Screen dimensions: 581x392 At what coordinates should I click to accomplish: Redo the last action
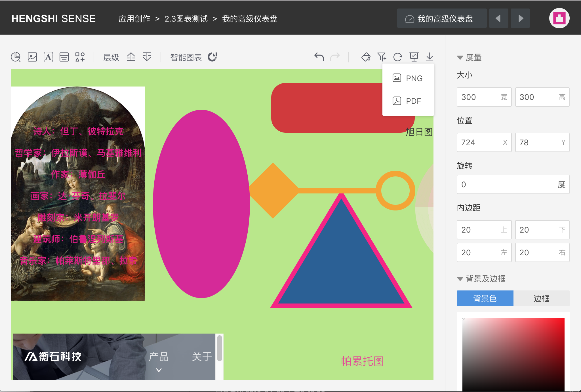click(335, 57)
